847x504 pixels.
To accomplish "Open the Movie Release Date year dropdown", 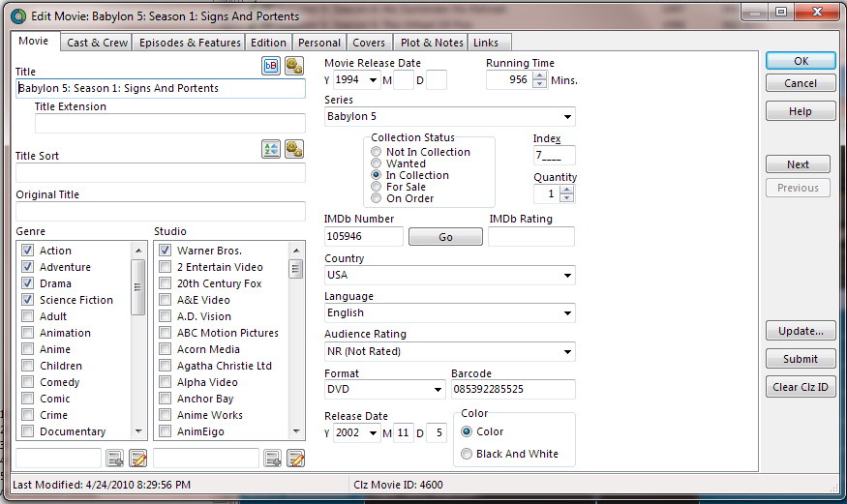I will tap(372, 80).
